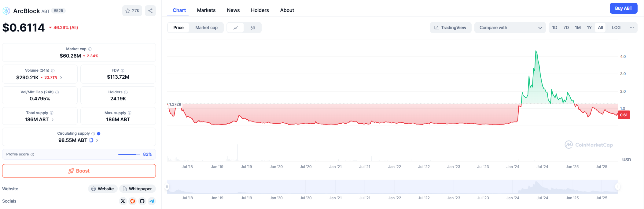Viewport: 644px width, 209px height.
Task: Switch to the News tab
Action: coord(233,10)
